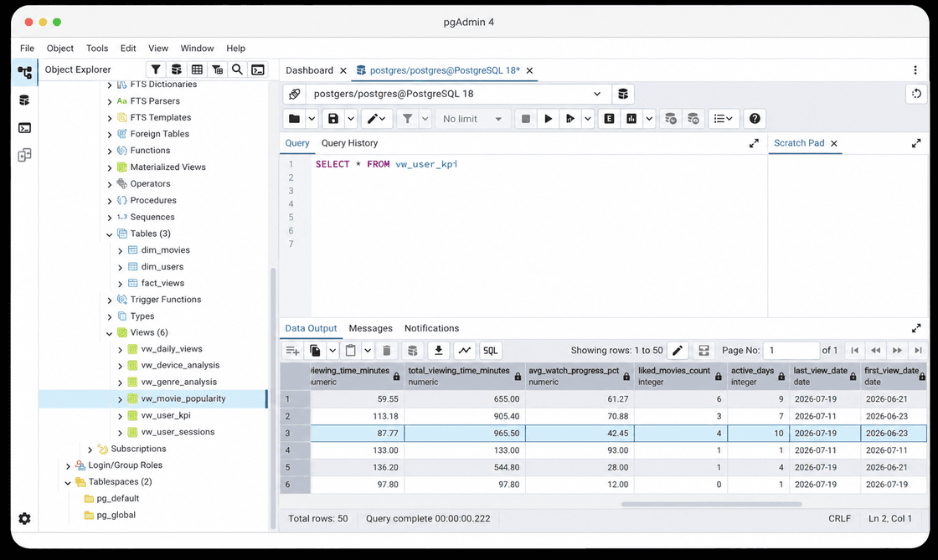The width and height of the screenshot is (938, 560).
Task: Copy selected rows in Data Output
Action: click(315, 350)
